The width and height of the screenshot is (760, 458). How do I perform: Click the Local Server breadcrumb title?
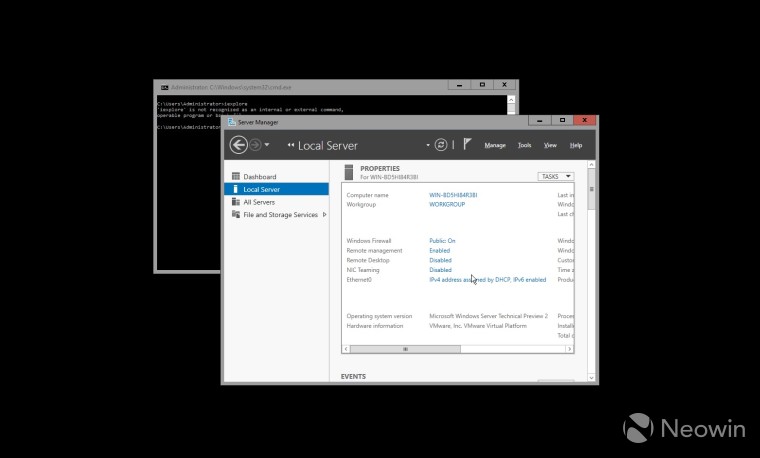328,145
